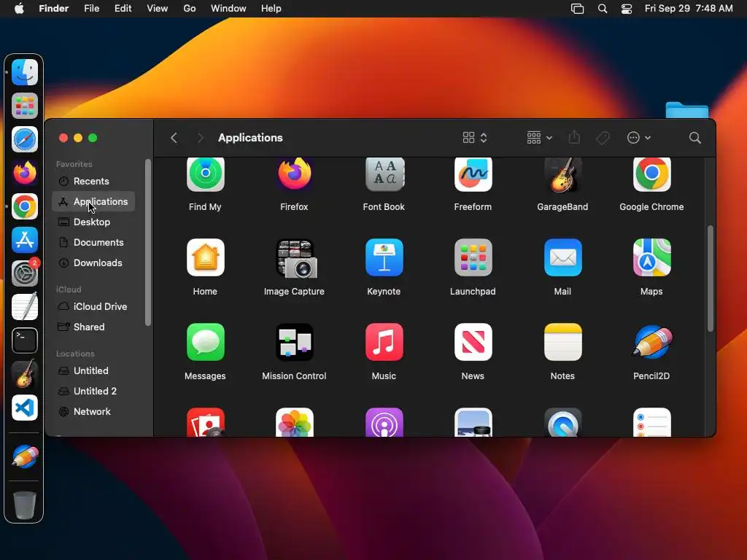This screenshot has width=747, height=560.
Task: Open the Finder menu
Action: (54, 9)
